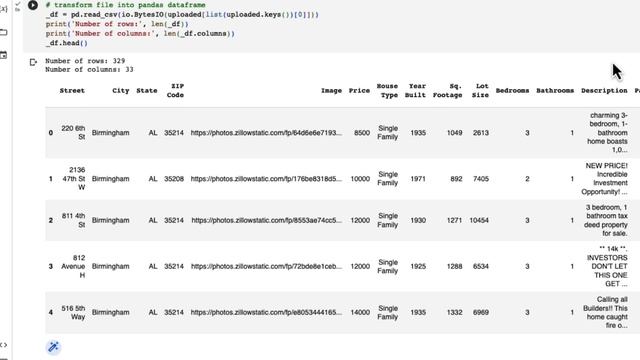Click the State column header
Viewport: 640px width, 360px height.
pyautogui.click(x=147, y=91)
